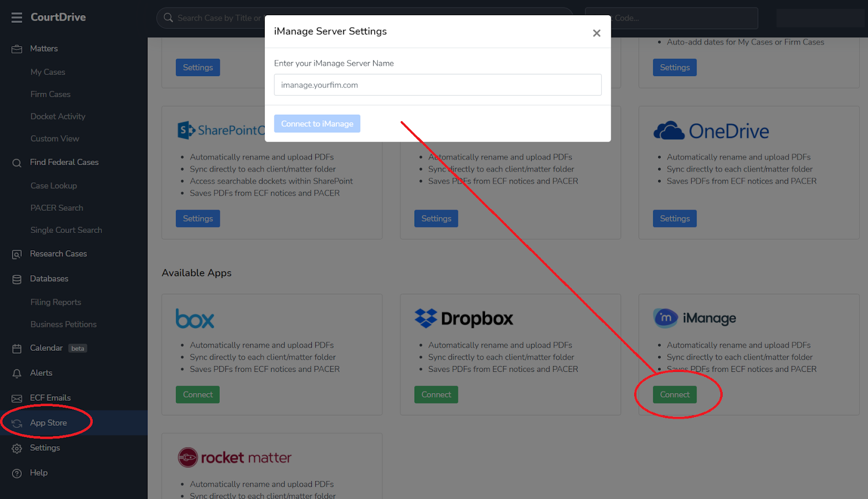
Task: Click the beta badge next to Calendar
Action: coord(78,349)
